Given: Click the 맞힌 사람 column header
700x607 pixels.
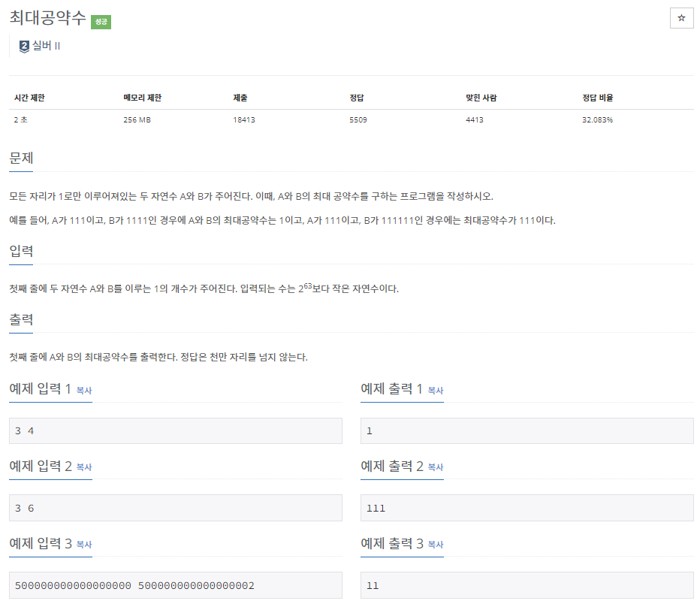Looking at the screenshot, I should pyautogui.click(x=481, y=98).
